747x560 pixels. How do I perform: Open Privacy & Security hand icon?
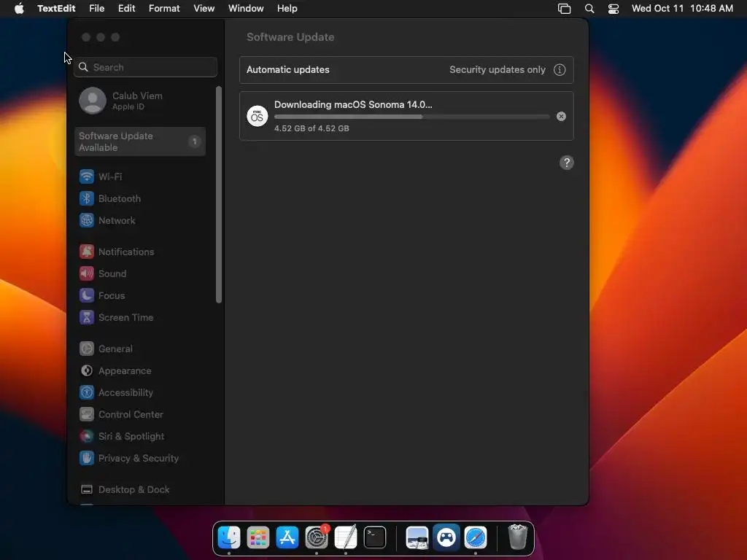(87, 459)
